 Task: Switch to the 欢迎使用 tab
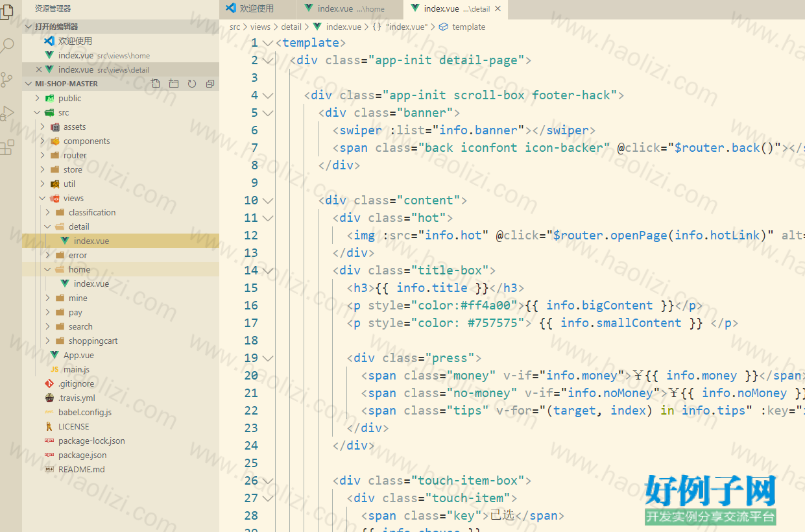258,9
